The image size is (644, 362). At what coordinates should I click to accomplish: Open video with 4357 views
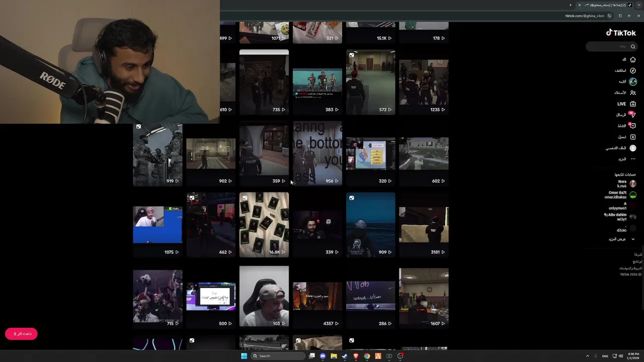click(317, 296)
